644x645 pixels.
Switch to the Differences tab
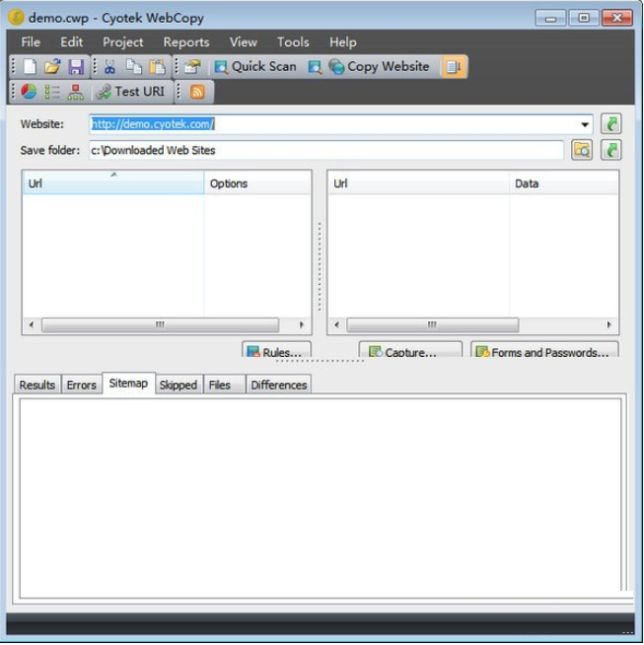coord(278,385)
